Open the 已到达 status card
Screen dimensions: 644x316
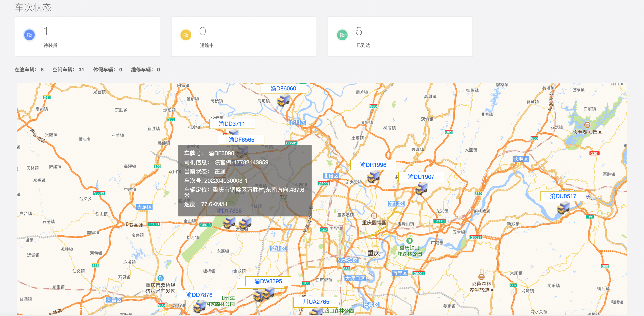coord(400,37)
